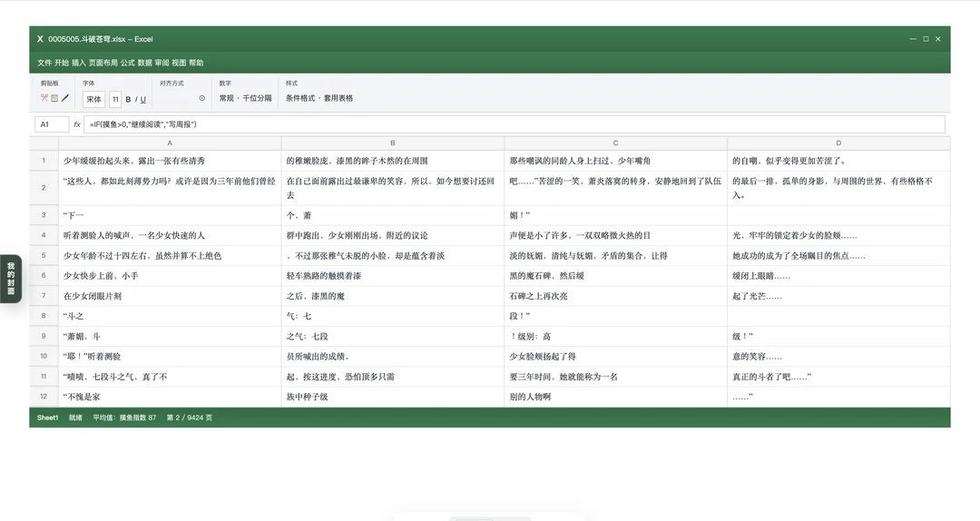Open the 开始 menu
Image resolution: width=980 pixels, height=521 pixels.
[62, 63]
